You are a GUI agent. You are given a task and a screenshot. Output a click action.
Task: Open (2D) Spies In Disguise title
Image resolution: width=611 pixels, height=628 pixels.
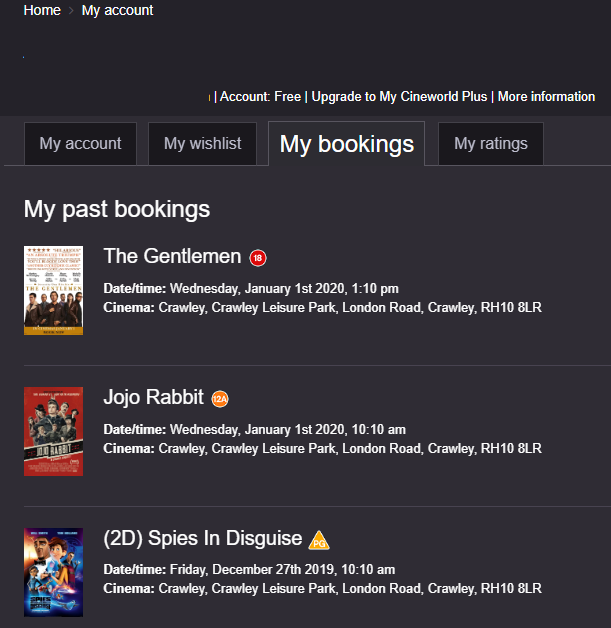[202, 538]
